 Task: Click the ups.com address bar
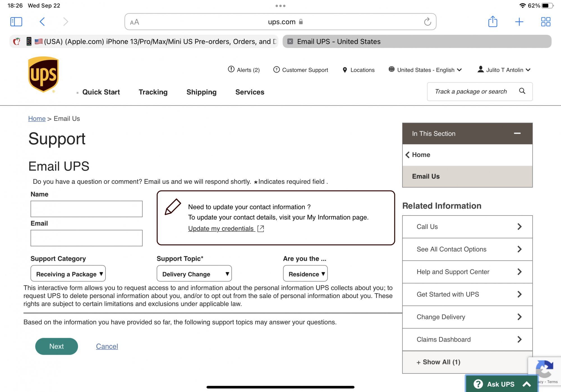[280, 22]
